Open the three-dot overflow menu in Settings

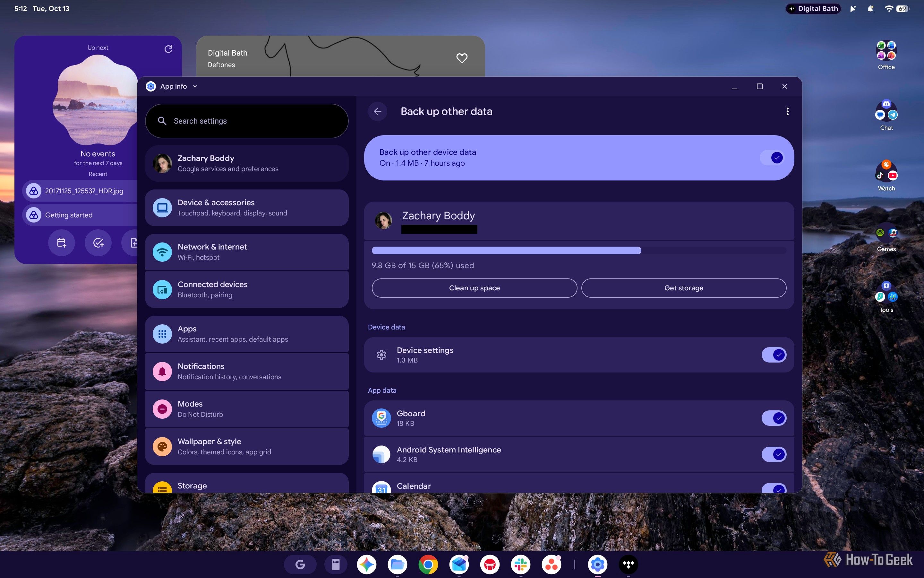tap(787, 111)
